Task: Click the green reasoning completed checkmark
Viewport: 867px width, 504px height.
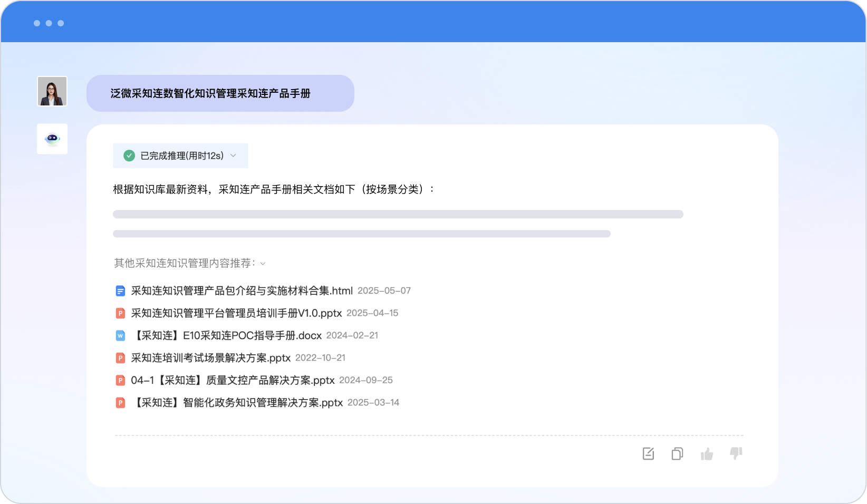Action: pyautogui.click(x=129, y=156)
